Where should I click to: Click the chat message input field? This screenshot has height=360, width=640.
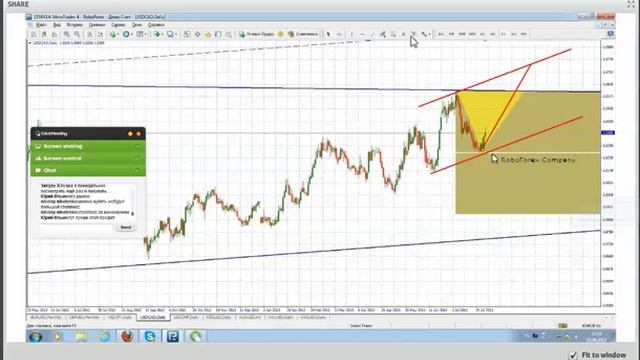(76, 227)
